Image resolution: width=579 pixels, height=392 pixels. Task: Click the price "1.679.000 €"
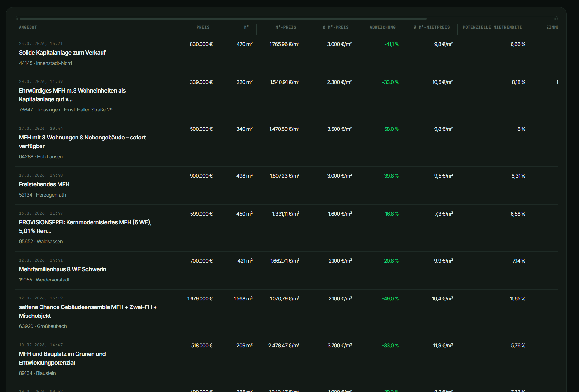[200, 299]
